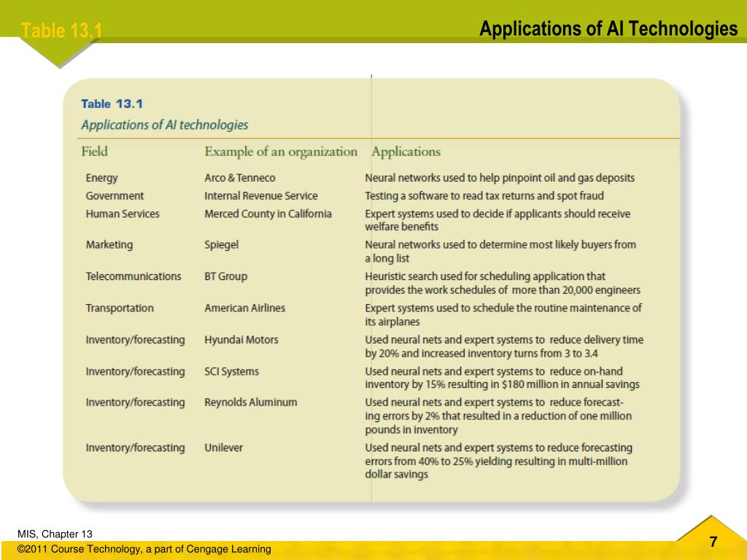Click the 'SCI Systems' organization cell
The image size is (747, 560).
pos(231,371)
